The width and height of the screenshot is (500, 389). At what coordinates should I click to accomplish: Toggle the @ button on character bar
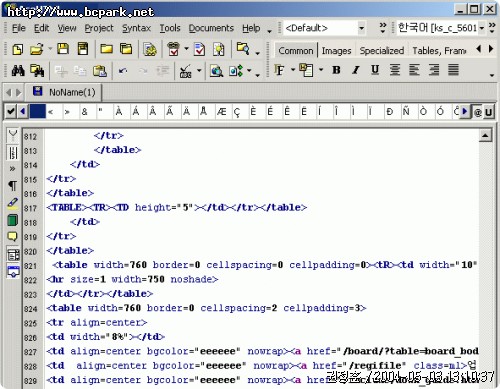pos(478,112)
